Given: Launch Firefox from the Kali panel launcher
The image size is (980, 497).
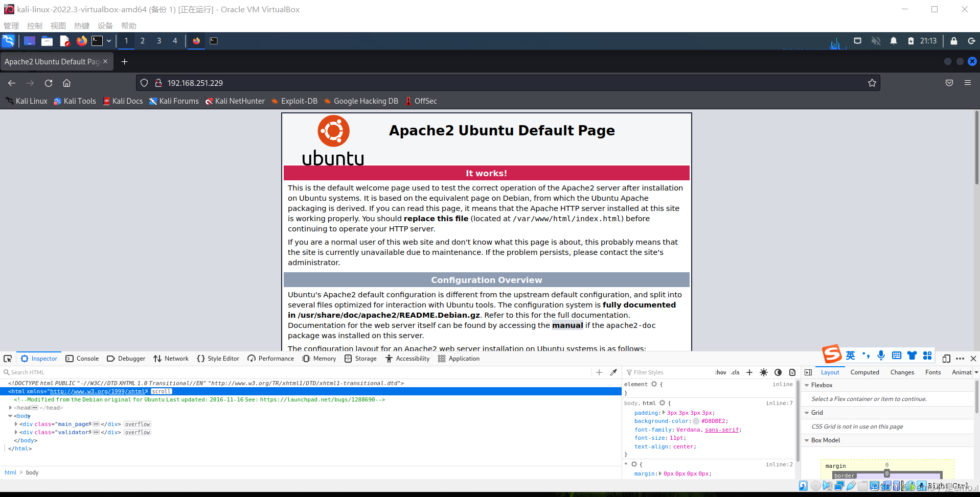Looking at the screenshot, I should (x=82, y=41).
